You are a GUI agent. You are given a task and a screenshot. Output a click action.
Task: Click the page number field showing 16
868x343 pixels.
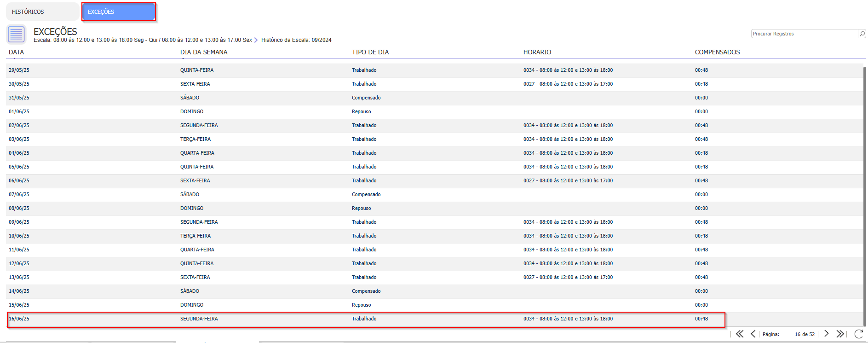[x=797, y=334]
